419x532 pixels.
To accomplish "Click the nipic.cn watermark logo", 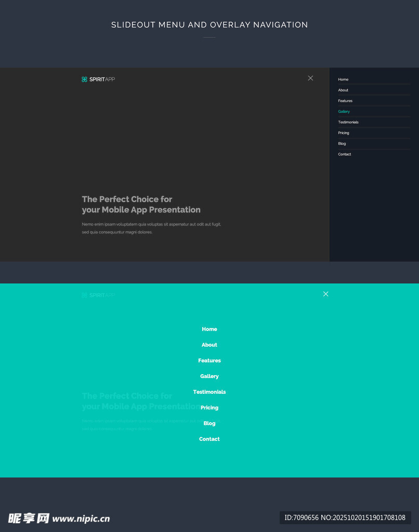I will coord(59,518).
